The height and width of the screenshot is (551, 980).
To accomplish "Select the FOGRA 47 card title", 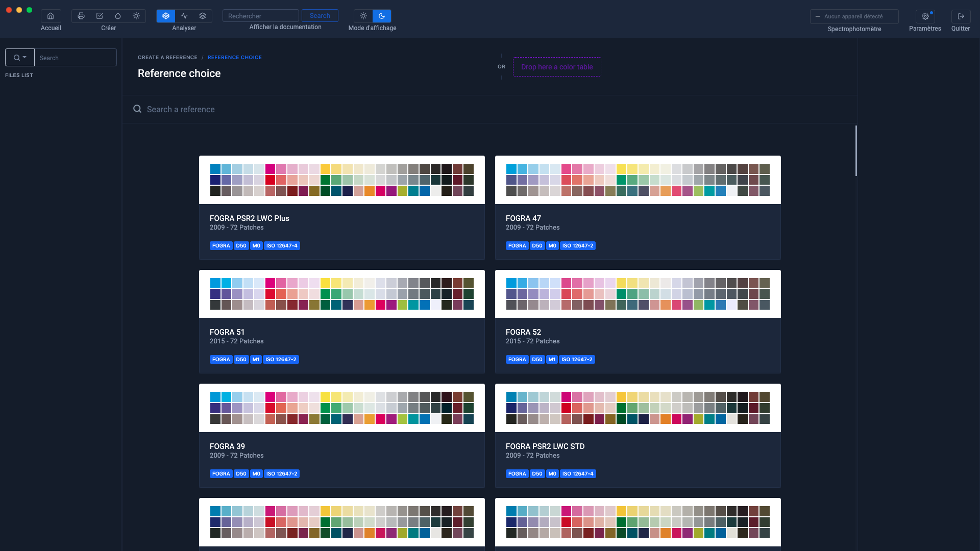I will coord(523,218).
